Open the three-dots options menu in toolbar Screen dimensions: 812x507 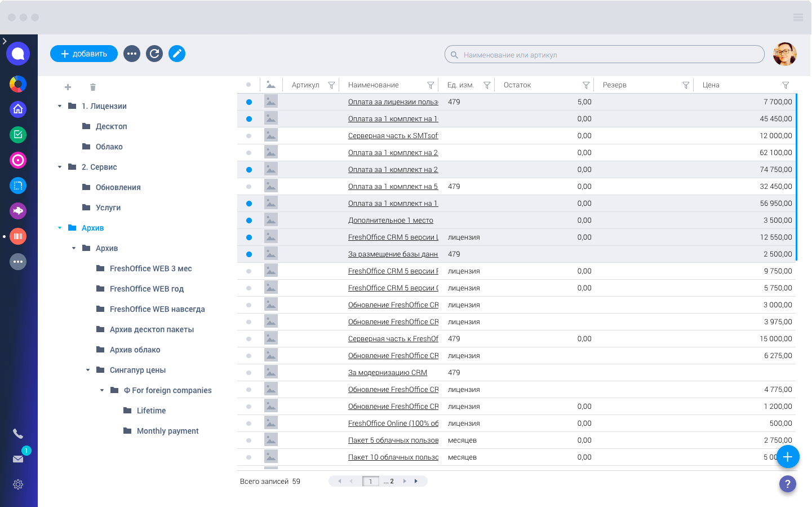pyautogui.click(x=132, y=54)
